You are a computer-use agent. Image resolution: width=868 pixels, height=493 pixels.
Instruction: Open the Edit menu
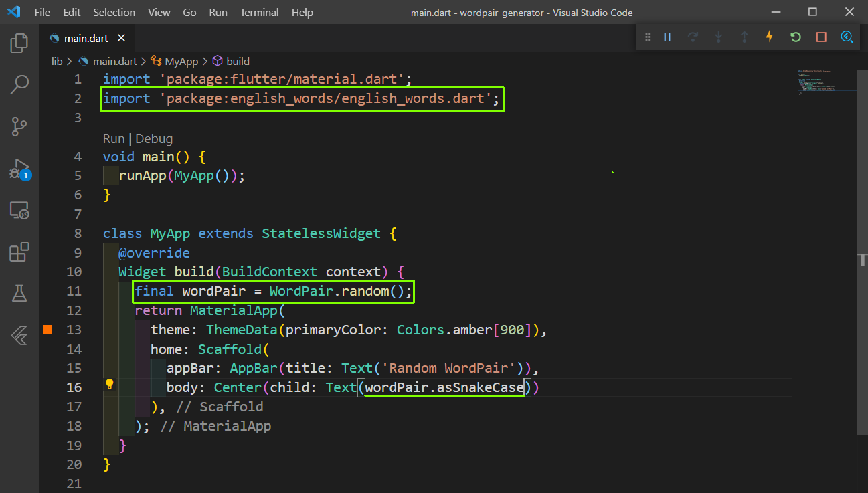(x=72, y=13)
